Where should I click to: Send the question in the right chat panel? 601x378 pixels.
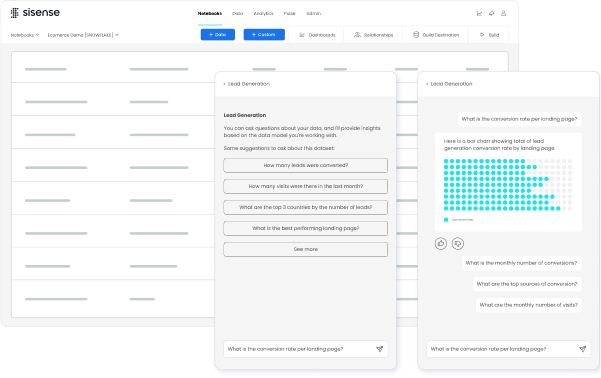click(x=583, y=349)
